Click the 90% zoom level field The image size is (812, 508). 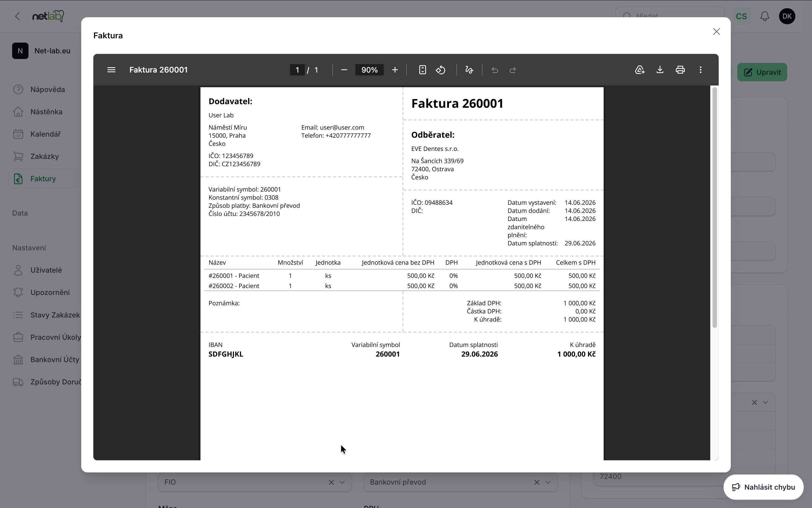tap(369, 70)
